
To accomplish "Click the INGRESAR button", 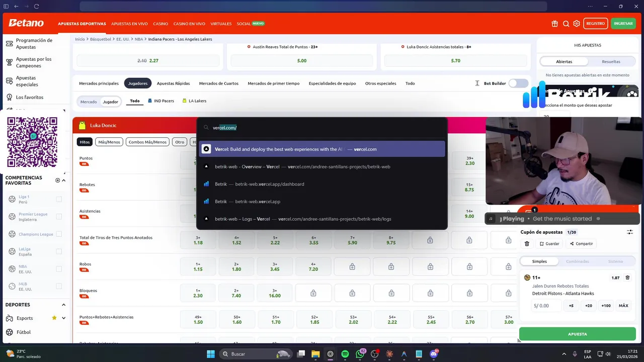I will click(623, 24).
